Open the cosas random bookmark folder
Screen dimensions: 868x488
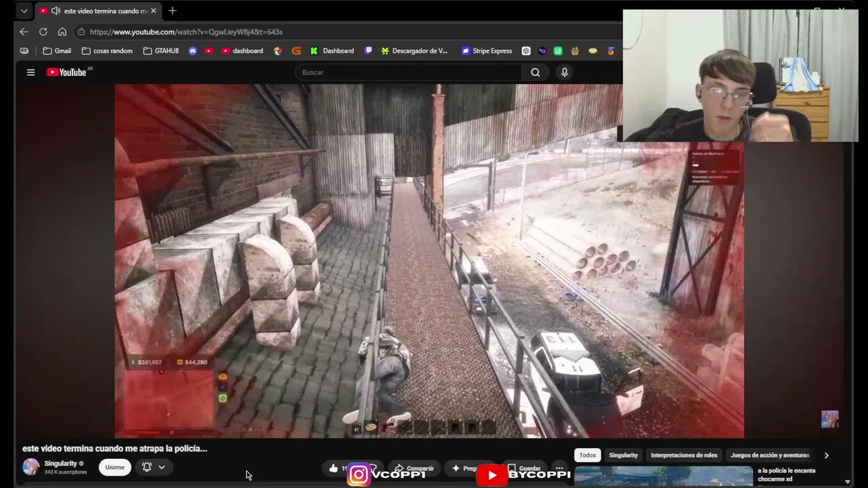pos(106,51)
